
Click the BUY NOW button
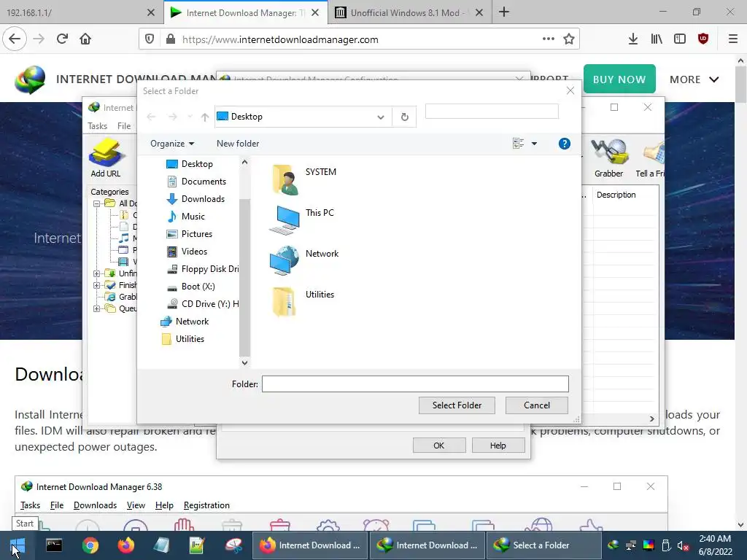(619, 79)
